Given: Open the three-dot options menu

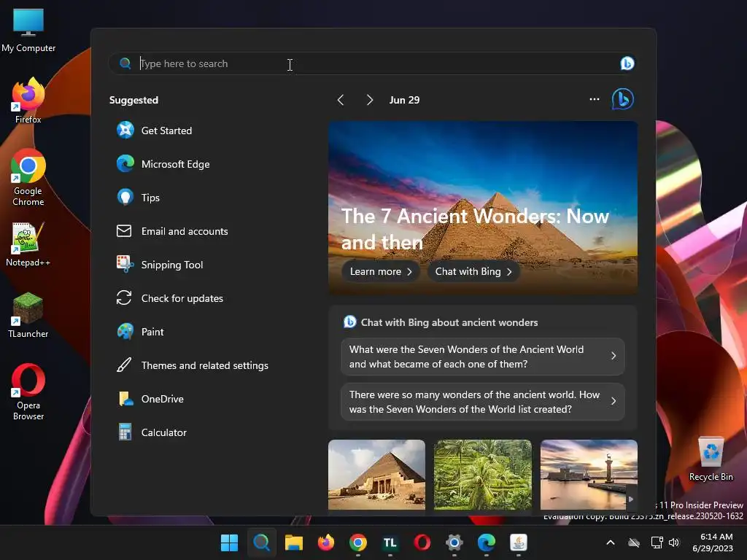Looking at the screenshot, I should coord(594,99).
